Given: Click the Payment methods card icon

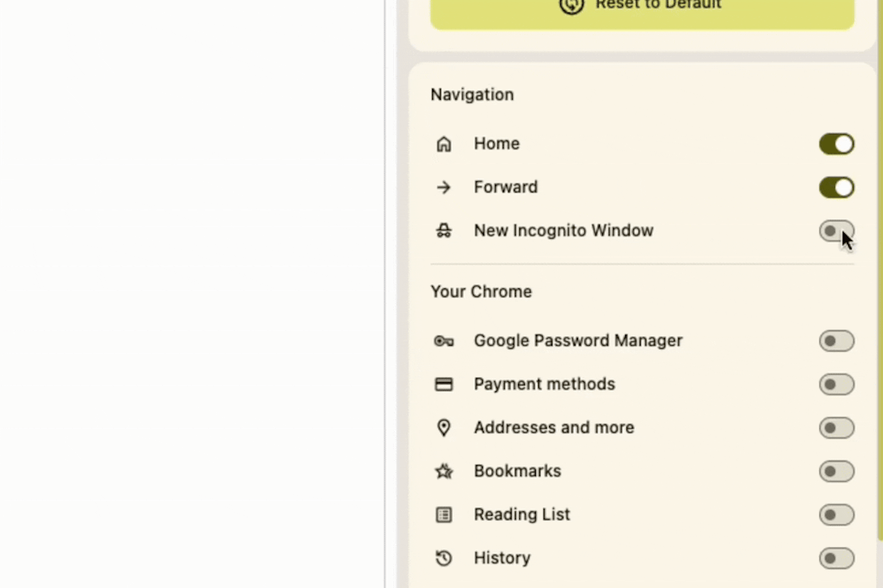Looking at the screenshot, I should click(x=444, y=384).
